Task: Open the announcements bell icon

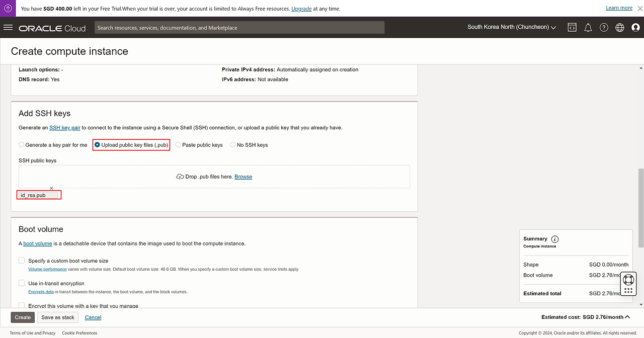Action: pos(588,28)
